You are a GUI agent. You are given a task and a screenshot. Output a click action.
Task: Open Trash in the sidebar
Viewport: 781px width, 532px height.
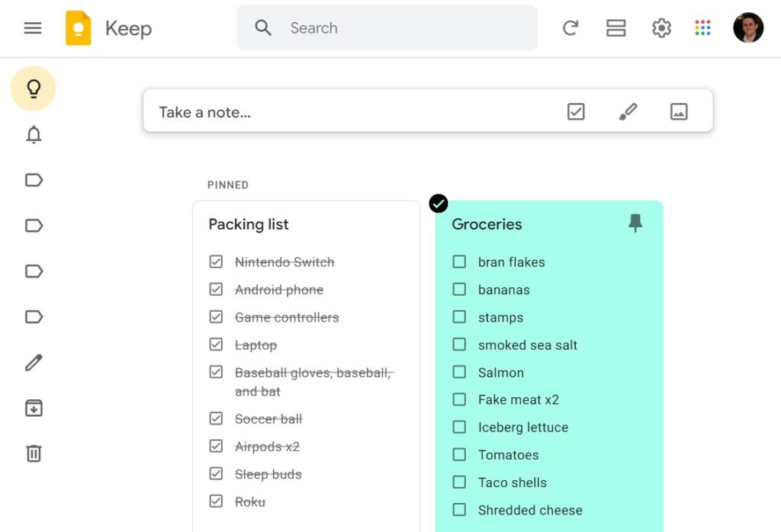pos(34,453)
